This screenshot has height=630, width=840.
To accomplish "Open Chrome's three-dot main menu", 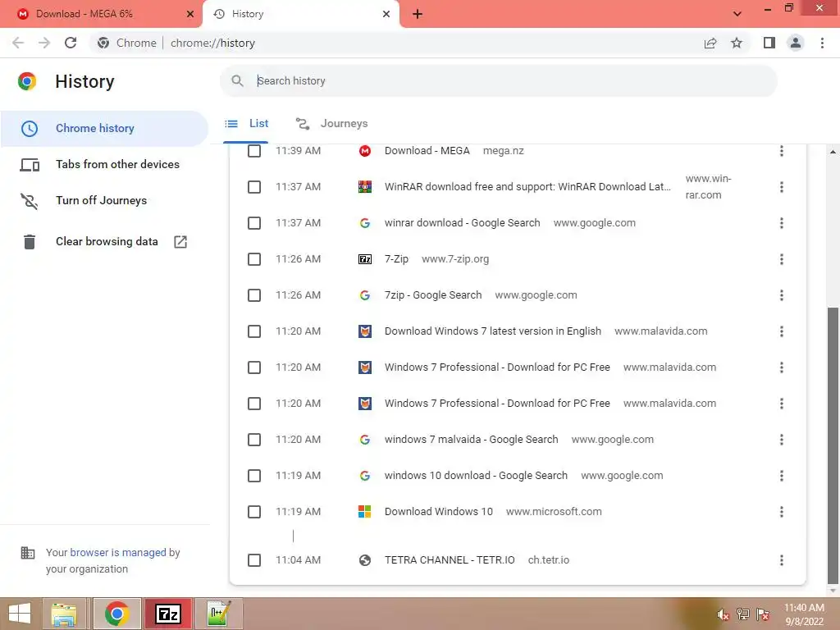I will 822,43.
